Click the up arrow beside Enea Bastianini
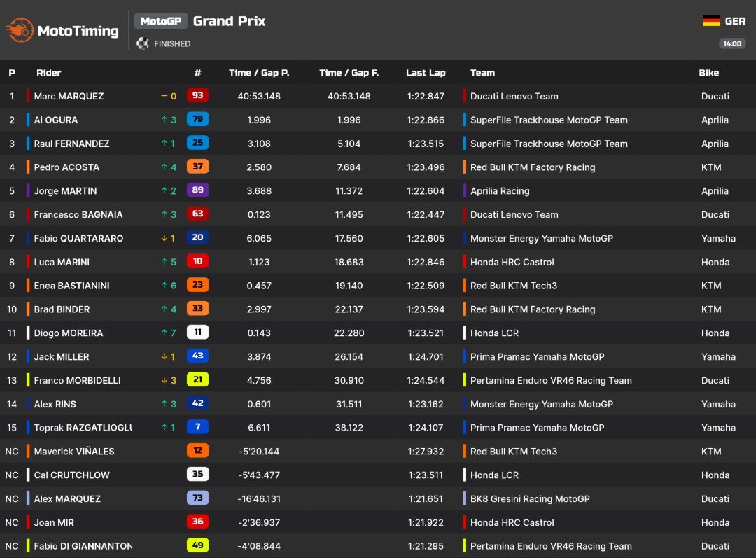756x558 pixels. pyautogui.click(x=164, y=286)
